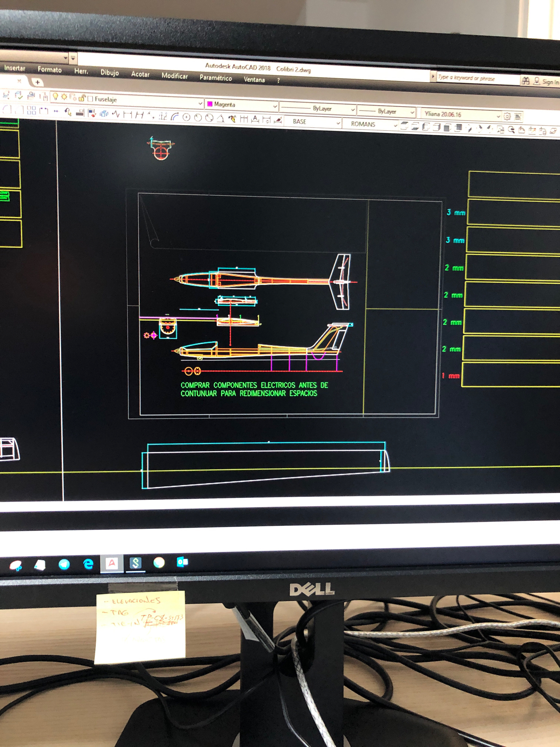Add a new drawing tab with plus button

tap(37, 82)
